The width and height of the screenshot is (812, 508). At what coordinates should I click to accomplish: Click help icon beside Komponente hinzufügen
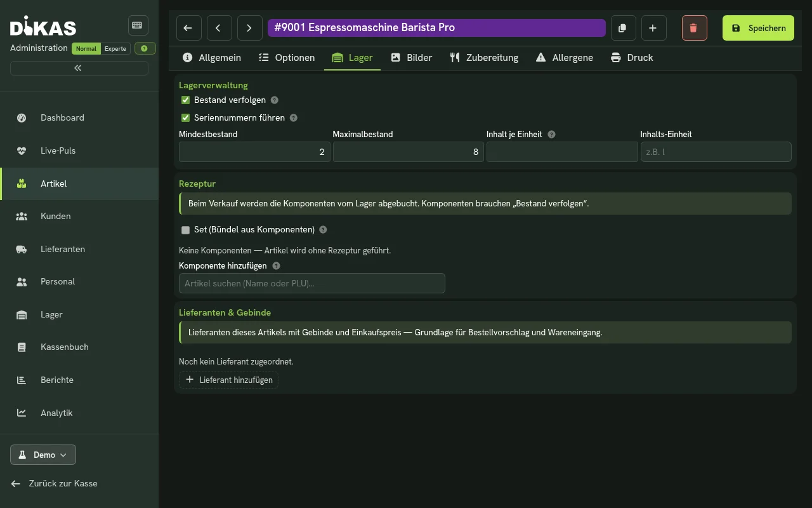[x=276, y=266]
